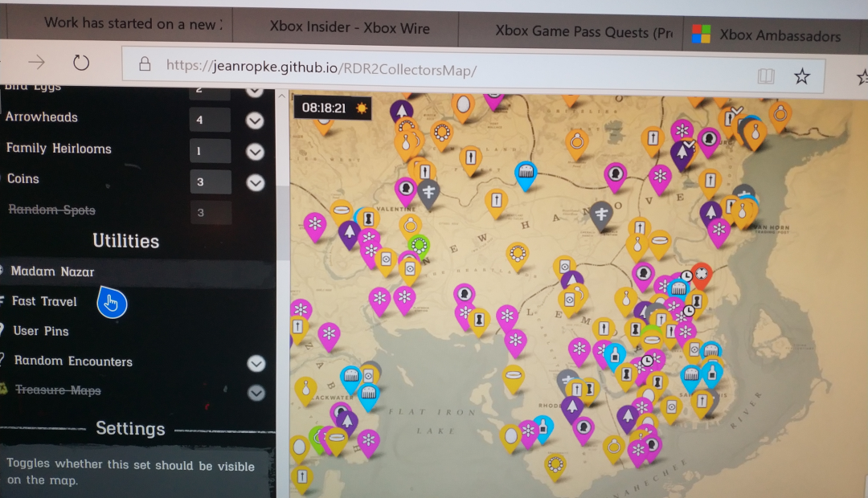This screenshot has height=498, width=868.
Task: Toggle Arrowheads category visibility
Action: 42,117
